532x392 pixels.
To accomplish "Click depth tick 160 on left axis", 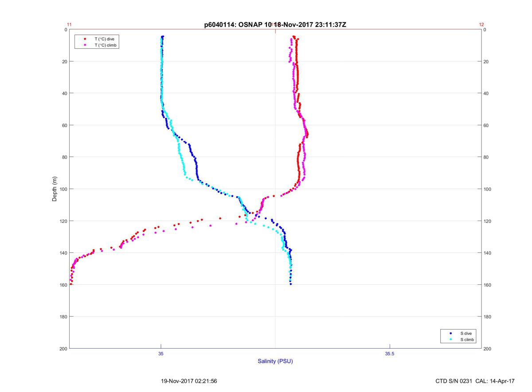I will click(63, 285).
